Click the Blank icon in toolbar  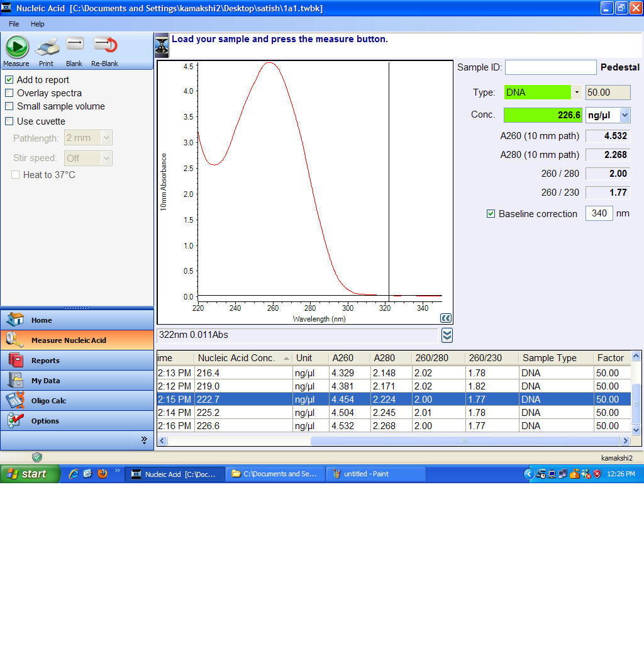click(x=74, y=45)
